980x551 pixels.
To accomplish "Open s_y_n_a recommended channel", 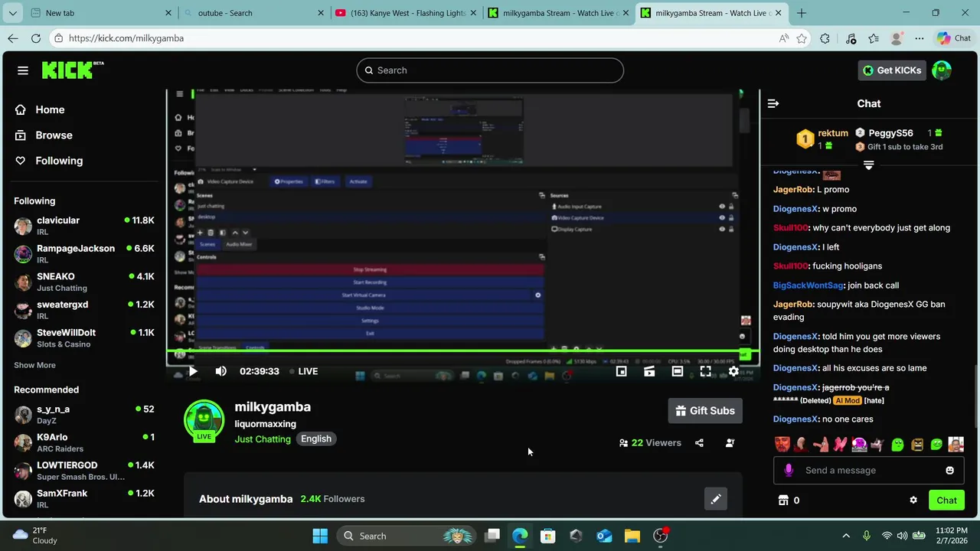I will pos(84,415).
